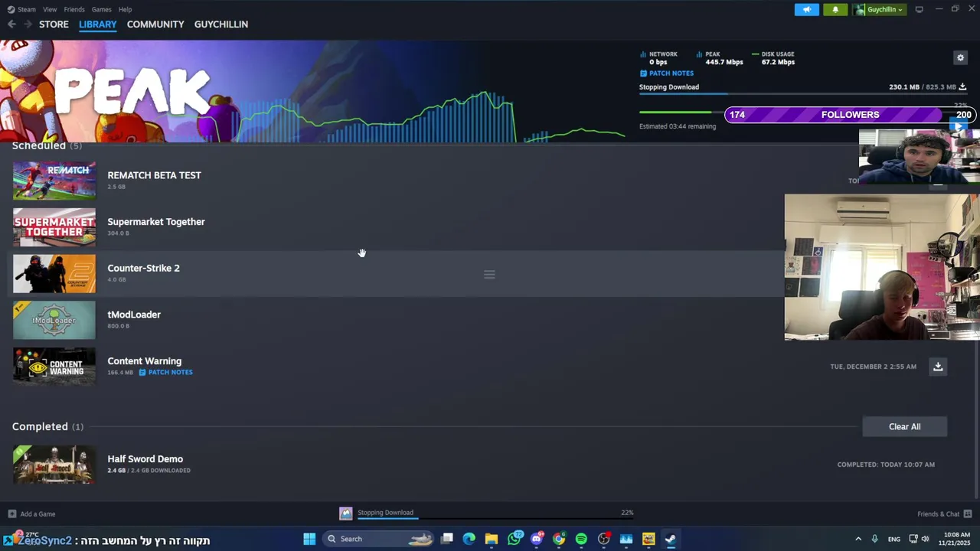Open the GUYCHILLIN profile tab
This screenshot has height=551, width=980.
click(221, 24)
